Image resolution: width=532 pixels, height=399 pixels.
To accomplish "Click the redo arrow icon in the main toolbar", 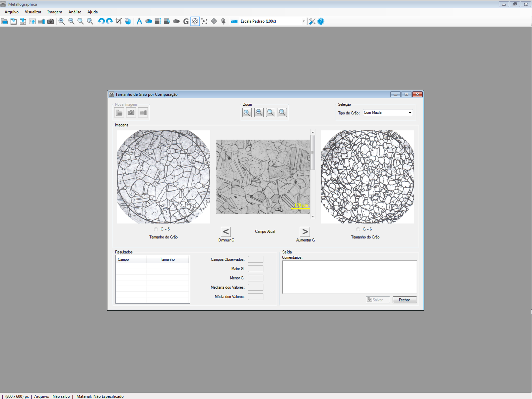I will [110, 21].
